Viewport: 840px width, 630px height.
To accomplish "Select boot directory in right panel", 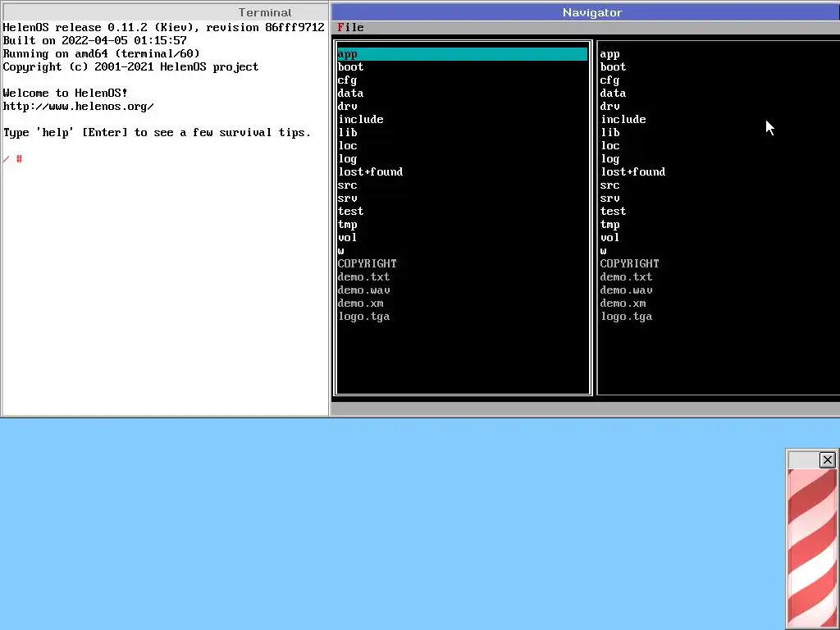I will (x=613, y=67).
